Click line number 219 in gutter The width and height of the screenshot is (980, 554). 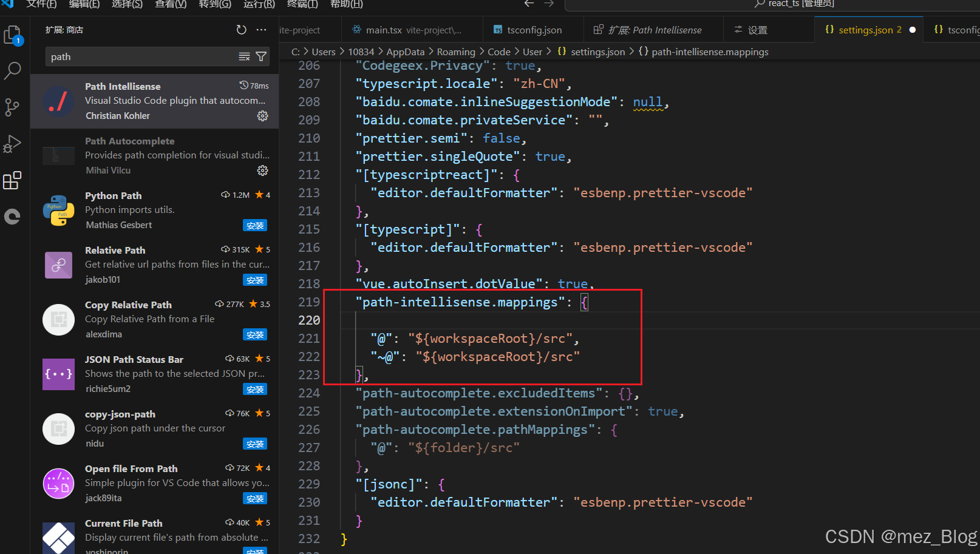tap(309, 302)
